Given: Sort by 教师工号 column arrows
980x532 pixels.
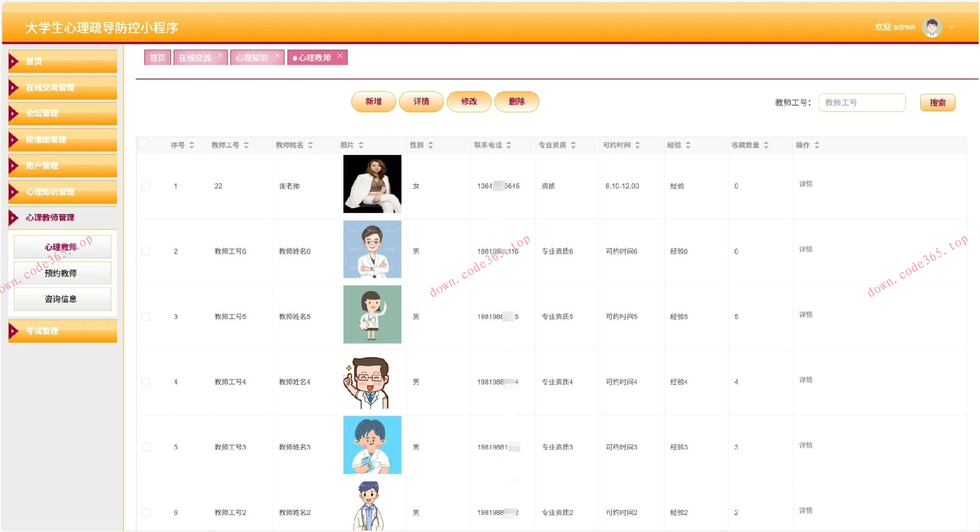Looking at the screenshot, I should tap(246, 145).
